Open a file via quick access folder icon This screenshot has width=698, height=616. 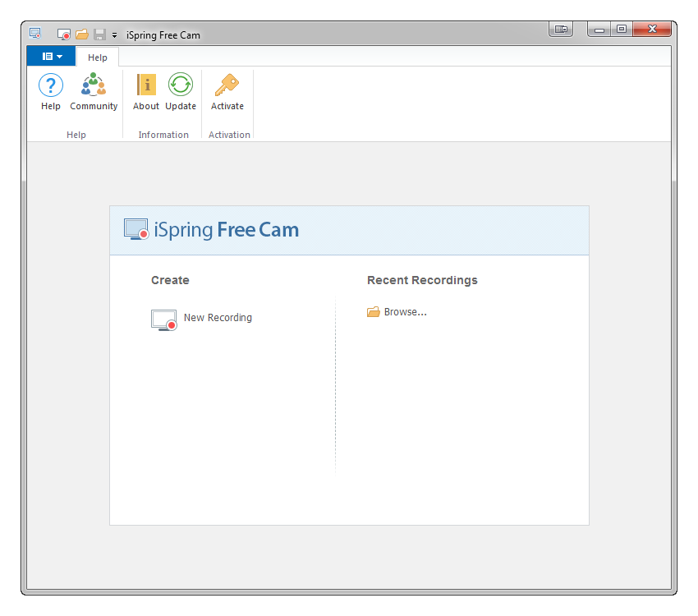[x=82, y=34]
